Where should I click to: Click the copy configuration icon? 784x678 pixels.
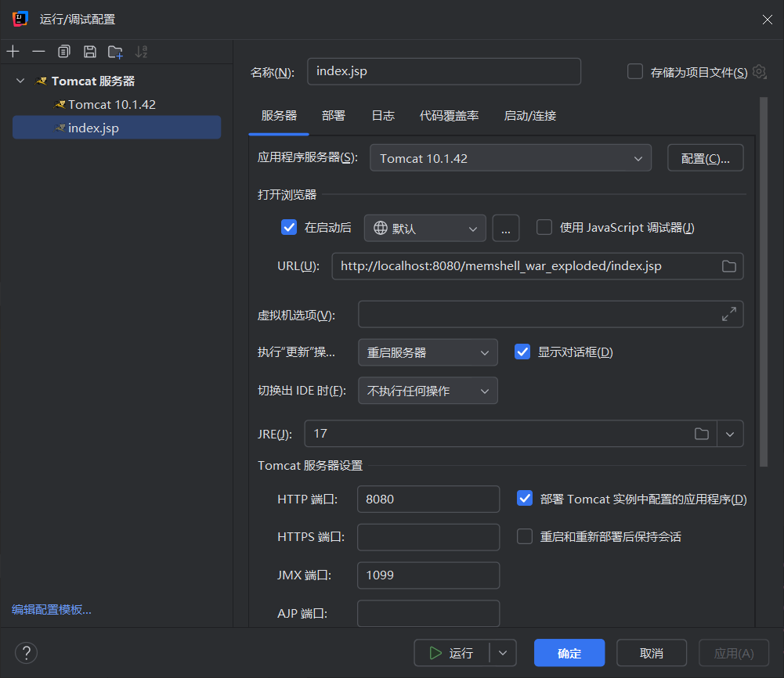pos(64,52)
